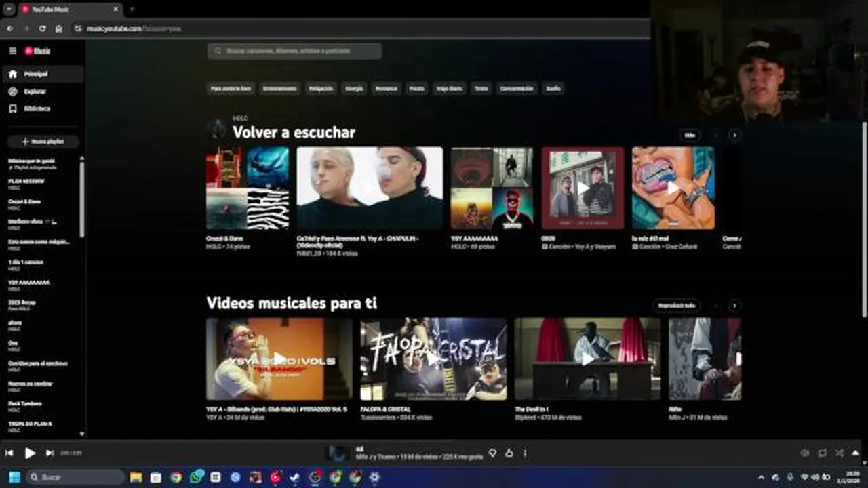
Task: Select the Sueño mood chip
Action: click(x=553, y=89)
